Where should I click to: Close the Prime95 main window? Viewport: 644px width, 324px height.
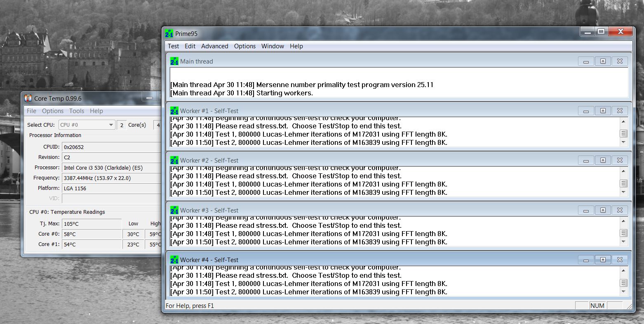coord(620,32)
